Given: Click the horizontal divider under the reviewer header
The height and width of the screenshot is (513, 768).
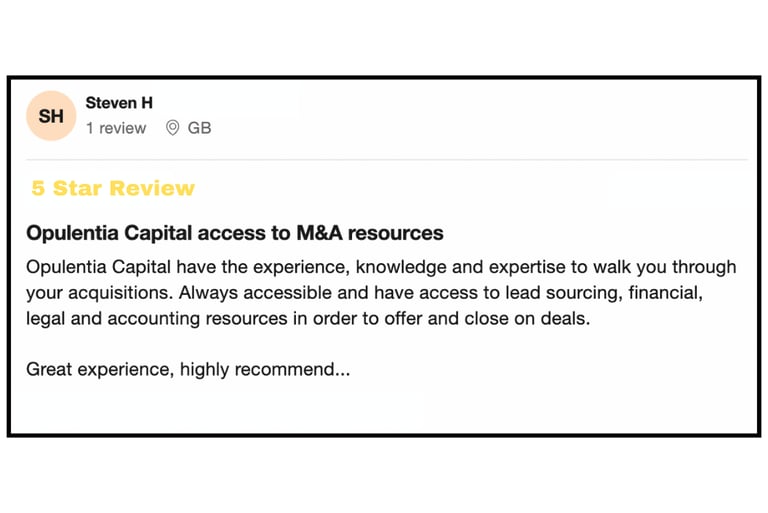Looking at the screenshot, I should tap(387, 159).
